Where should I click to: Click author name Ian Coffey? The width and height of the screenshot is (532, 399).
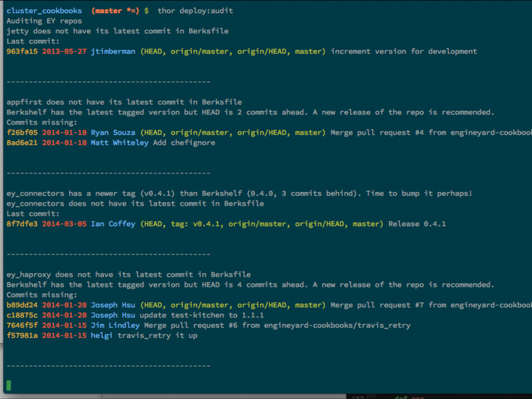[113, 224]
